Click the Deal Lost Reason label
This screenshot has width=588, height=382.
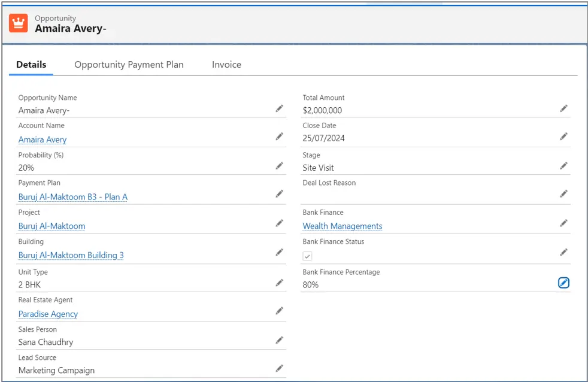[329, 183]
